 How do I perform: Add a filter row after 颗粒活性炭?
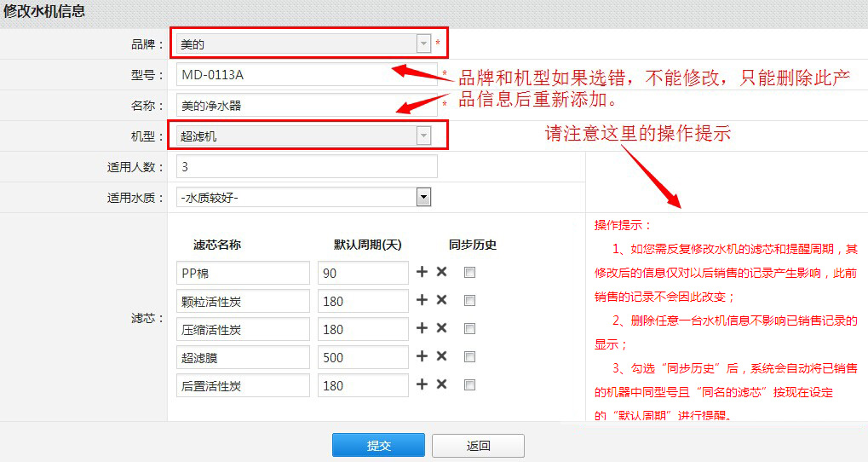(x=422, y=300)
